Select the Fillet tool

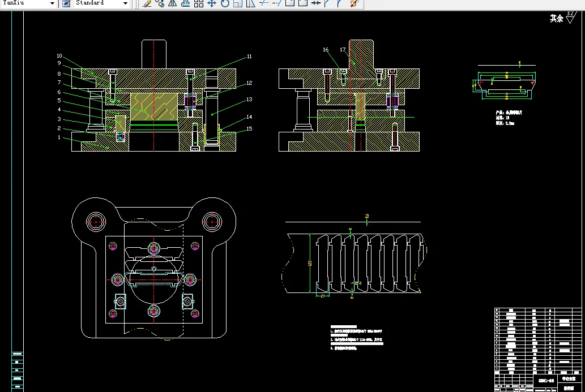point(340,3)
